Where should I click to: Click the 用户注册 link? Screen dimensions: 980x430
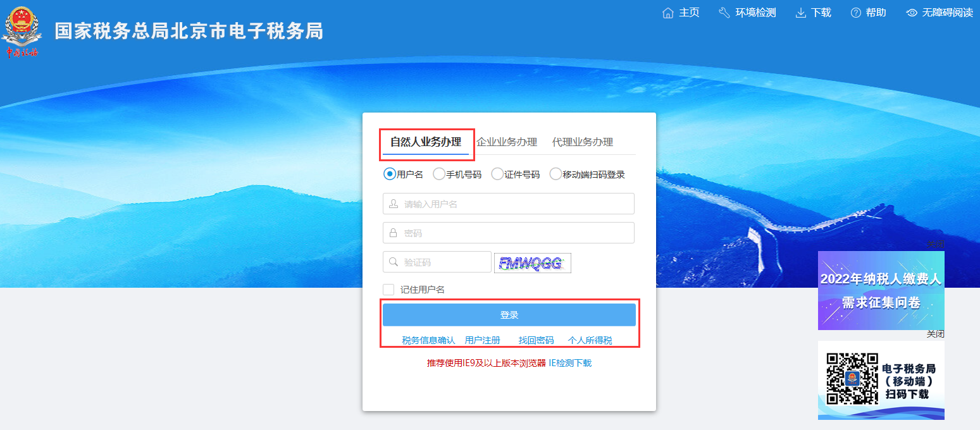pyautogui.click(x=482, y=340)
